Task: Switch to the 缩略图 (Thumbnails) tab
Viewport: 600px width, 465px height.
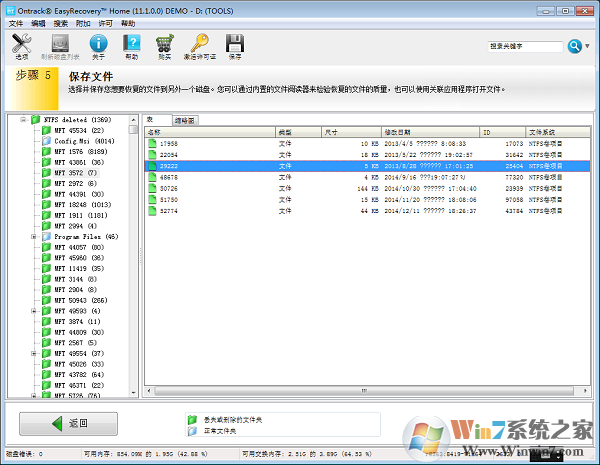Action: [185, 120]
